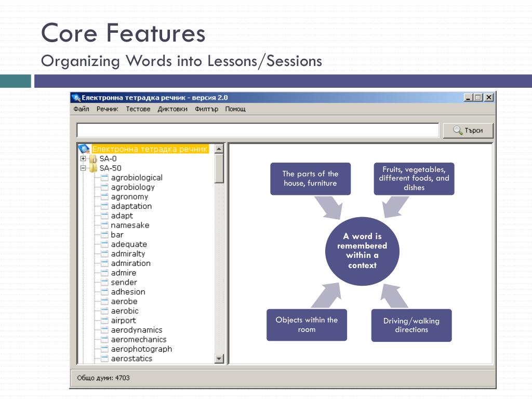The width and height of the screenshot is (532, 399).
Task: Expand the SA-0 folder node
Action: [x=83, y=158]
